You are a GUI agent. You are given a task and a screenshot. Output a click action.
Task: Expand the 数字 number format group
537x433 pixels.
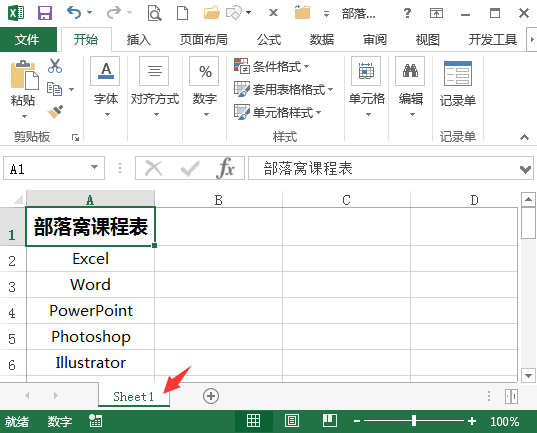coord(204,87)
